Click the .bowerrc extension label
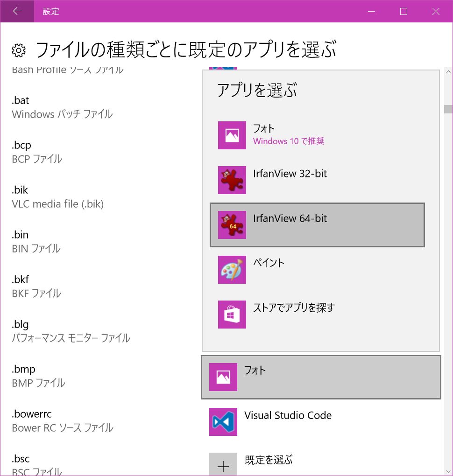Screen dimensions: 453x476 (32, 414)
